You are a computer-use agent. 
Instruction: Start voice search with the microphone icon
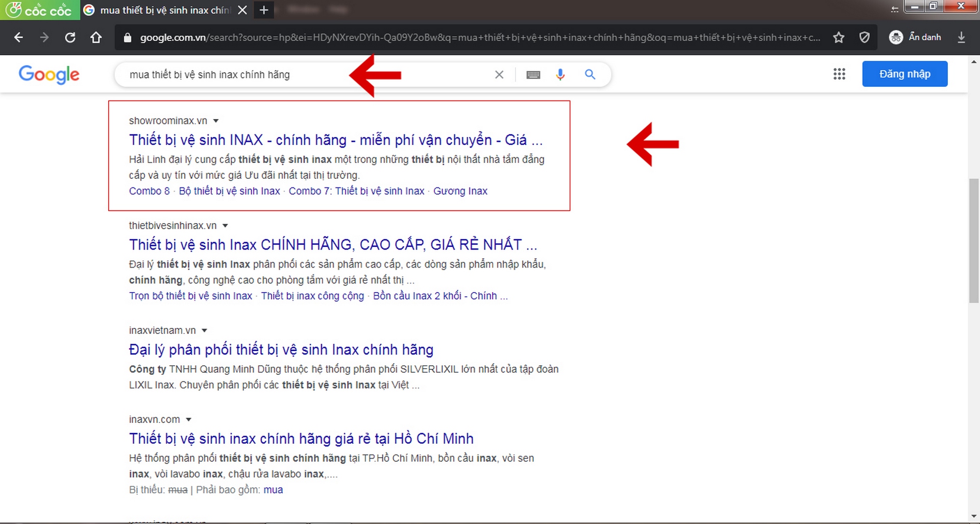[560, 75]
